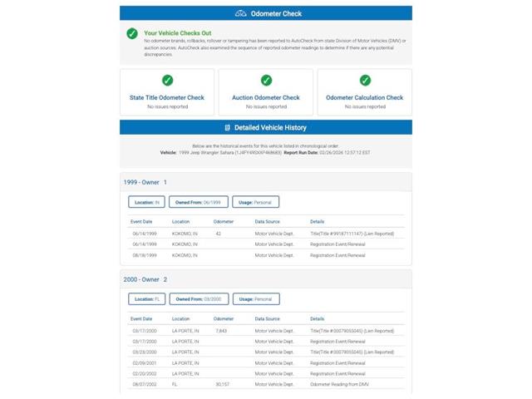This screenshot has height=399, width=532.
Task: Select the 08/07/2002 event date cell
Action: [145, 384]
